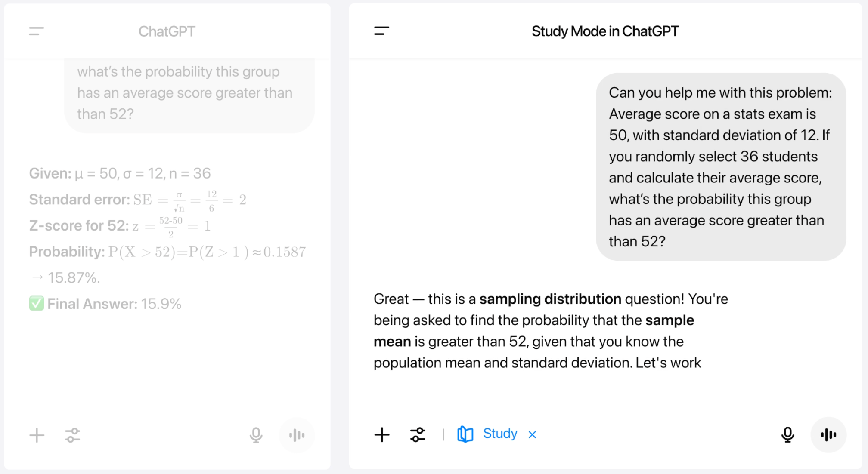Viewport: 868px width, 474px height.
Task: Click the blue Study mode label
Action: [x=500, y=434]
